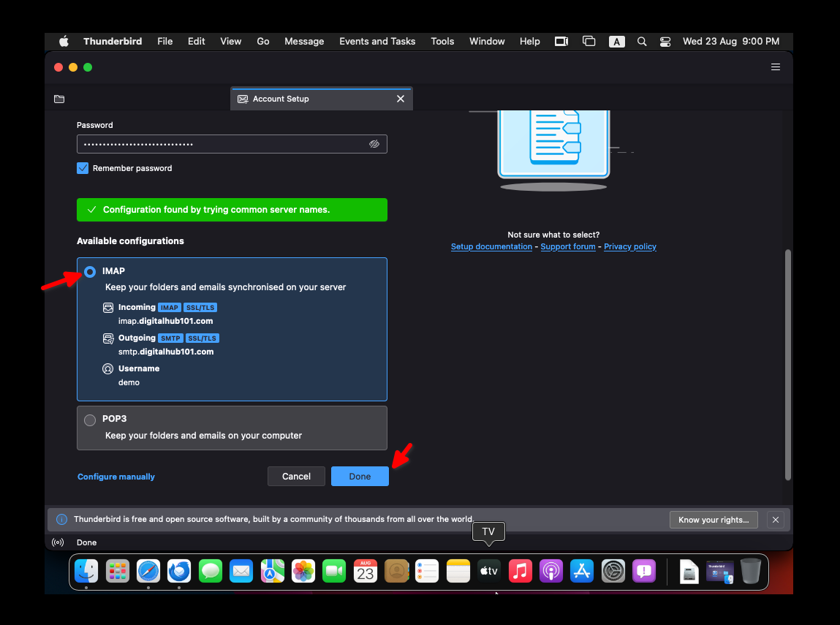Open Podcasts from the Dock

(x=550, y=571)
